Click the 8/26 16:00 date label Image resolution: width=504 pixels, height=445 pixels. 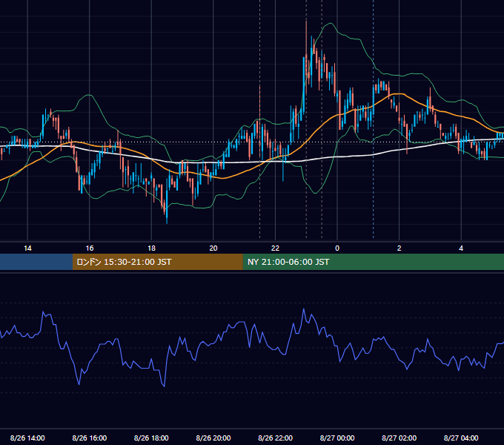[90, 438]
